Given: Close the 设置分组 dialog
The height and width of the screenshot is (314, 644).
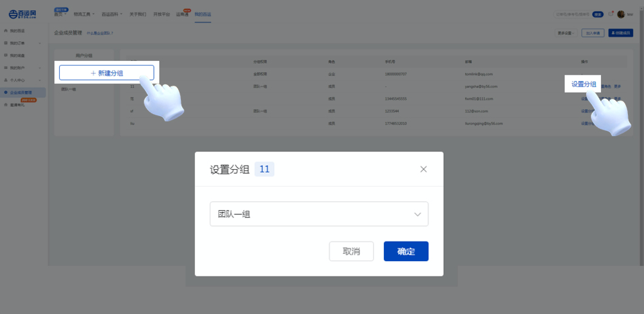Looking at the screenshot, I should 423,169.
